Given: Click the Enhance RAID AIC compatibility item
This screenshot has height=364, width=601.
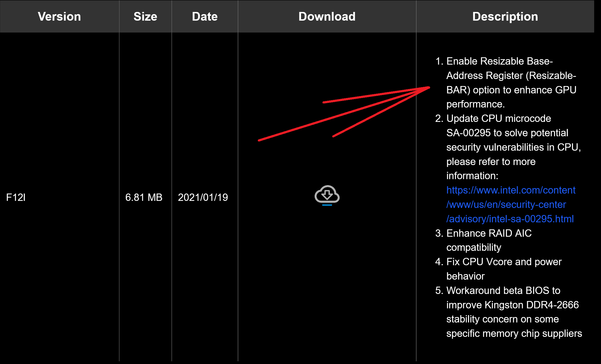Looking at the screenshot, I should tap(489, 233).
